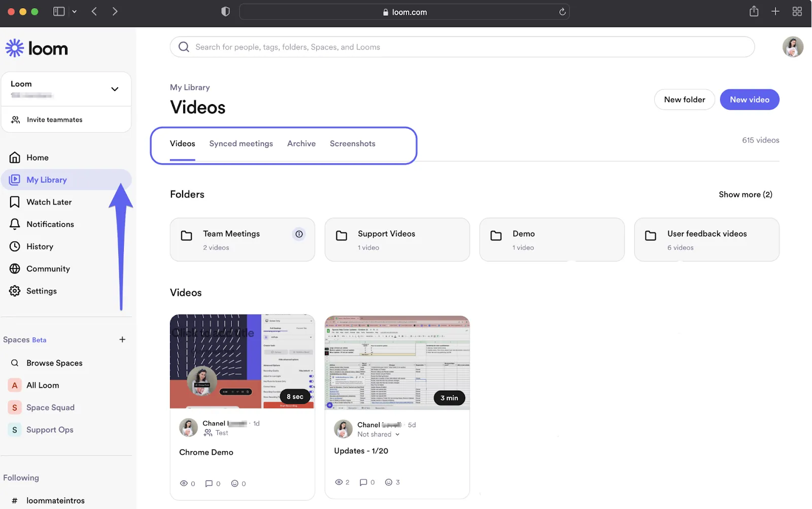Click the info icon on Team Meetings folder

pos(299,234)
